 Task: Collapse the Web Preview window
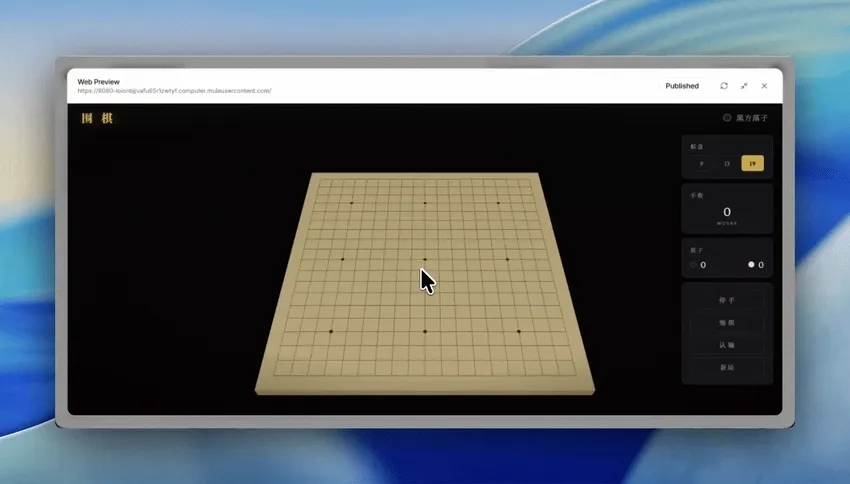pos(744,86)
